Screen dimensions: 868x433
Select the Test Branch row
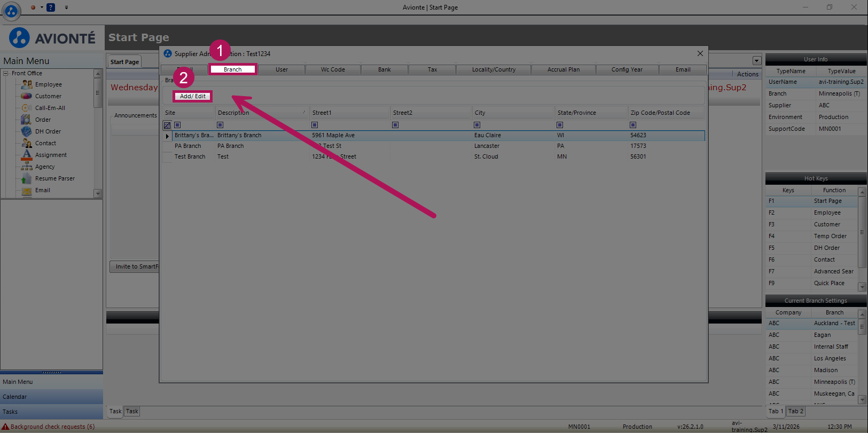(434, 156)
